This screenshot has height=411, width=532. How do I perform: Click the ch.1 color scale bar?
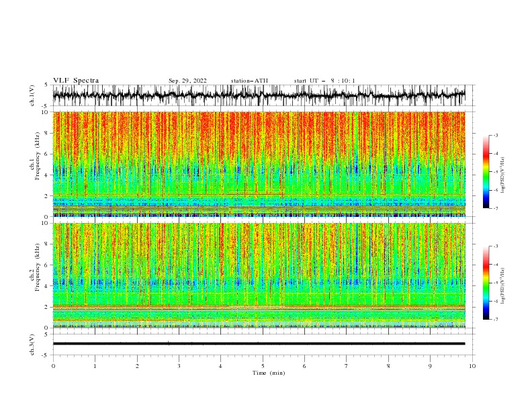(x=486, y=171)
